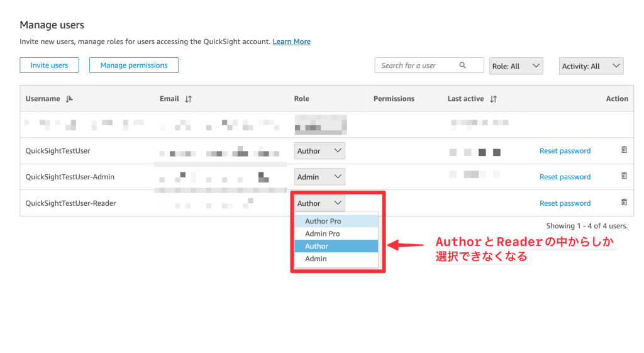Delete QuickSightTestUser-Reader via its trash icon
The image size is (644, 353).
tap(624, 202)
